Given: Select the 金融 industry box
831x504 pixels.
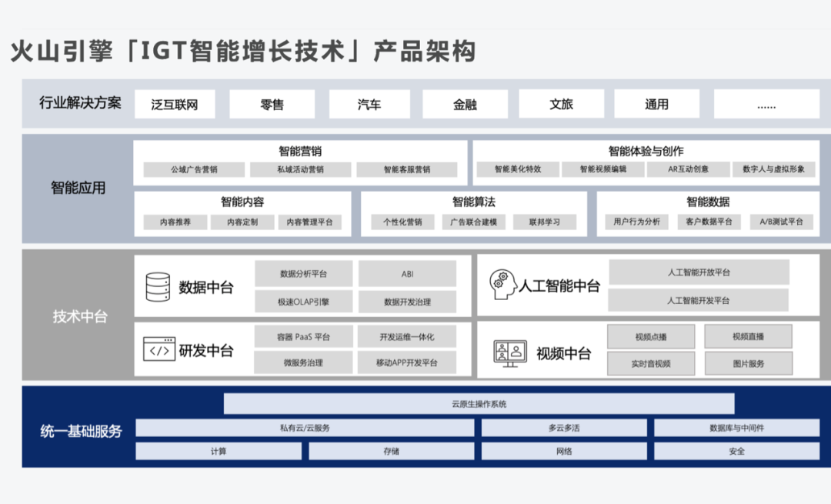Looking at the screenshot, I should (x=465, y=104).
